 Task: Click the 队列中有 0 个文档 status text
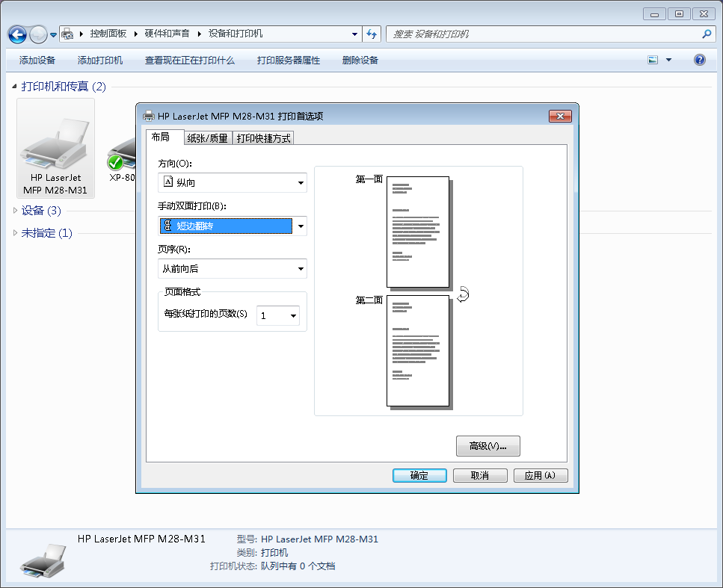tap(298, 566)
